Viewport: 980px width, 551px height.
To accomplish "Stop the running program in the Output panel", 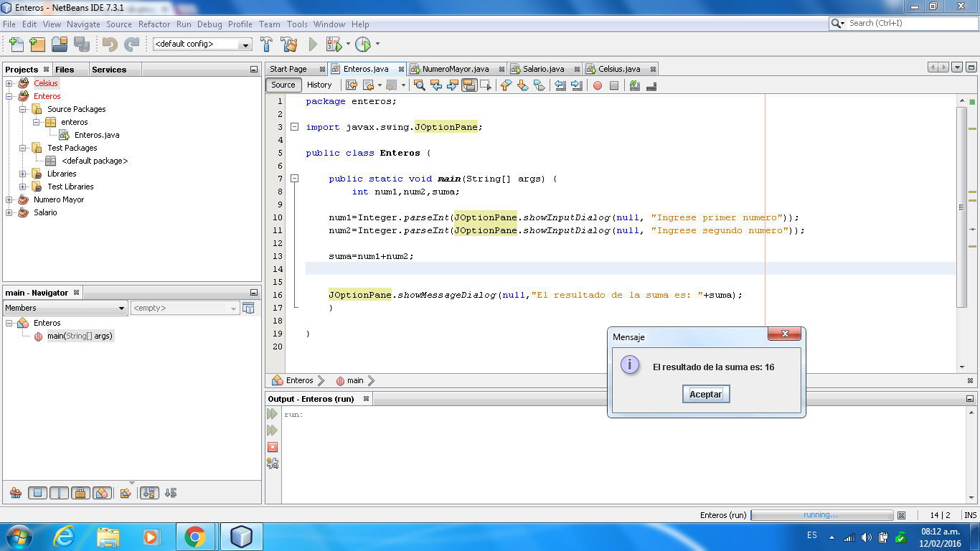I will (273, 446).
